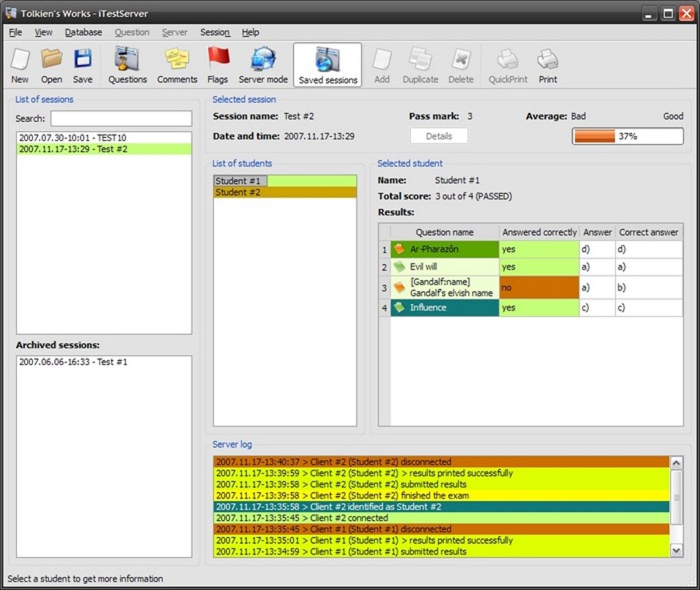The width and height of the screenshot is (700, 590).
Task: Click the Details button under Pass mark
Action: pyautogui.click(x=439, y=136)
